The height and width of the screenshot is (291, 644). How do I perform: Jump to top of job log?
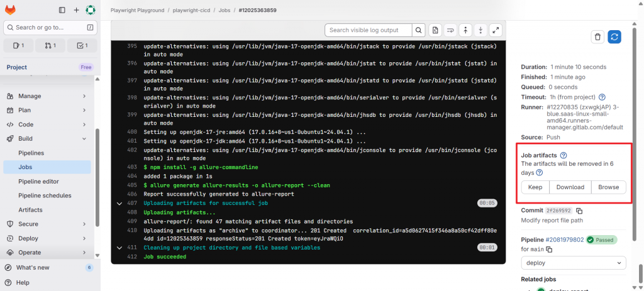pos(465,30)
